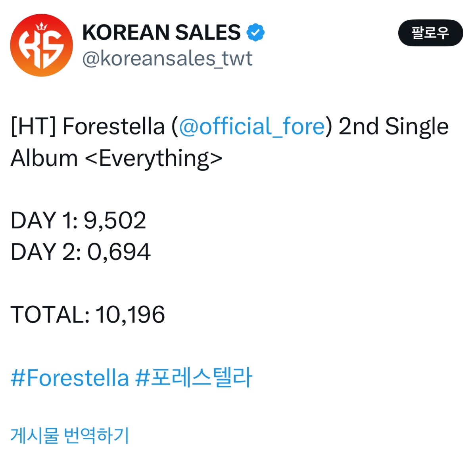This screenshot has width=476, height=452.
Task: Open the KOREAN SALES profile avatar
Action: point(41,45)
